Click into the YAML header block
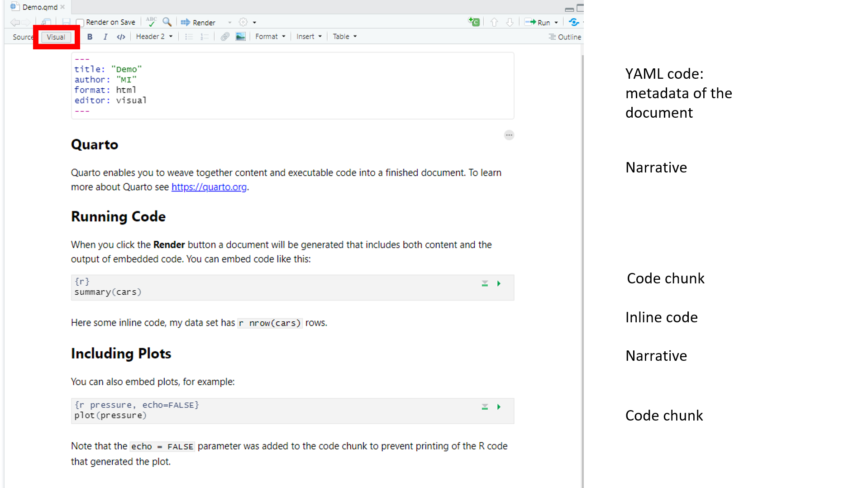 click(x=292, y=86)
